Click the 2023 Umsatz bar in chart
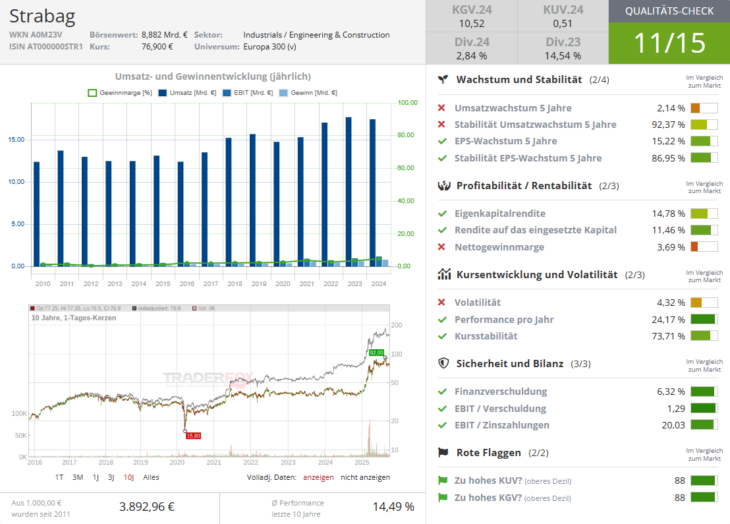Image resolution: width=730 pixels, height=524 pixels. click(x=349, y=192)
